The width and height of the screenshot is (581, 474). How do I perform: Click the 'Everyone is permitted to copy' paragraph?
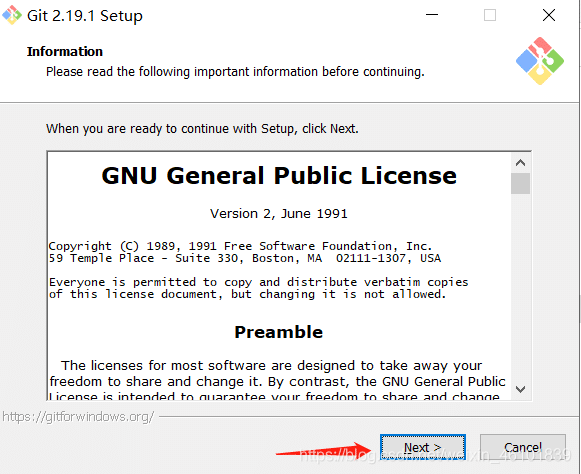pos(258,288)
